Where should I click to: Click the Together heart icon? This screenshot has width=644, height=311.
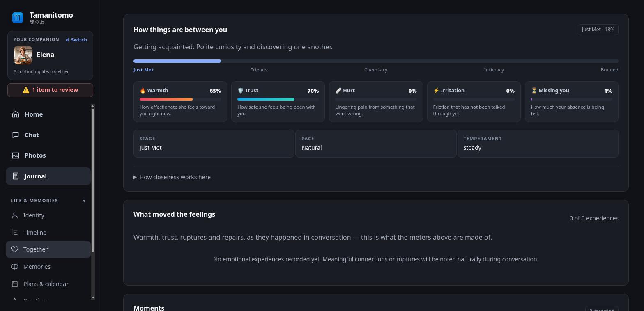point(15,249)
